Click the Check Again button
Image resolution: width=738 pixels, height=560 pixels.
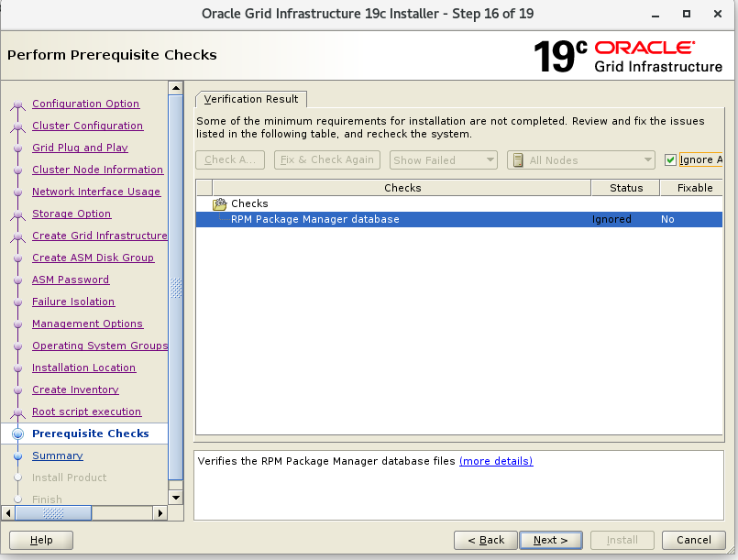[230, 160]
